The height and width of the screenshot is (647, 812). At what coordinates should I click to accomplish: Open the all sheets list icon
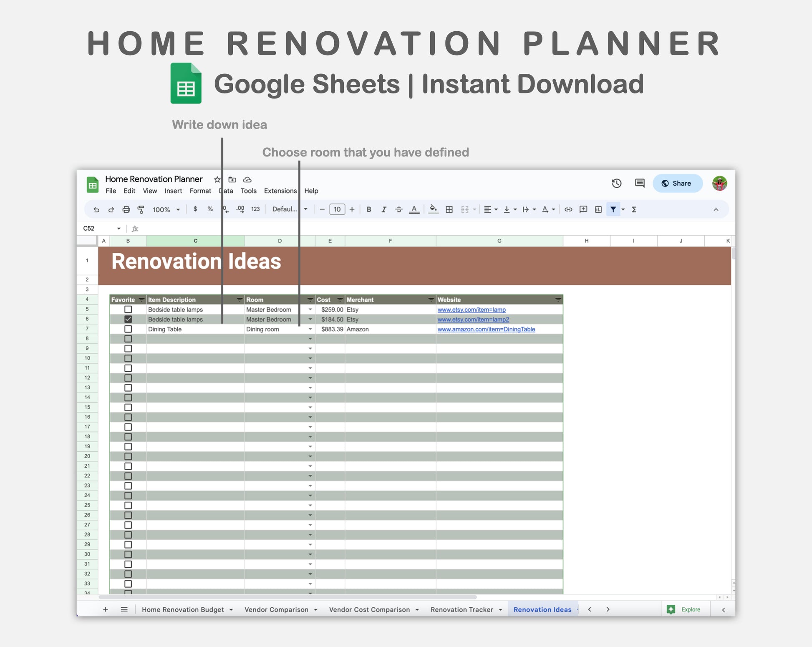[124, 609]
